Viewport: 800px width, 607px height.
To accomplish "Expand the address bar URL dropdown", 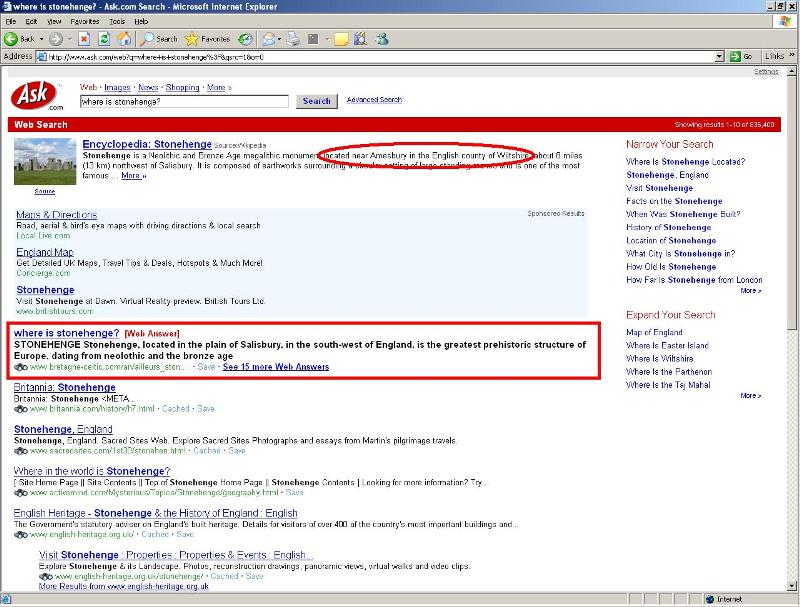I will point(720,56).
